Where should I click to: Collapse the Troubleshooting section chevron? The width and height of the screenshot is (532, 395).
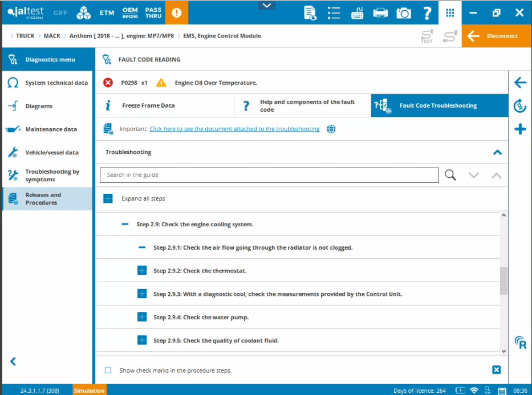(x=497, y=152)
